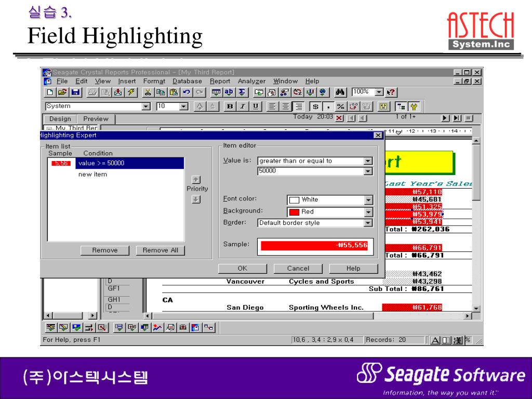Toggle percent format button
532x399 pixels.
click(x=340, y=107)
